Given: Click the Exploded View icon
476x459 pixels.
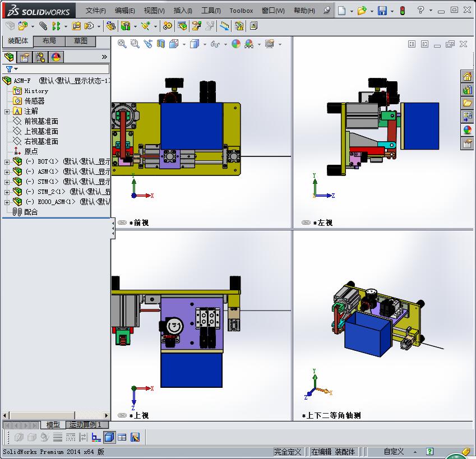Looking at the screenshot, I should [x=196, y=26].
